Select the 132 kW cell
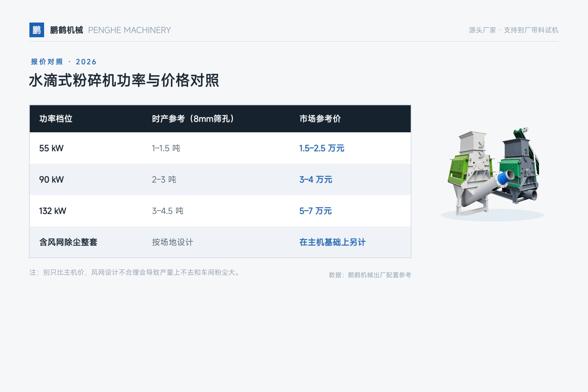Image resolution: width=588 pixels, height=392 pixels. click(x=53, y=211)
